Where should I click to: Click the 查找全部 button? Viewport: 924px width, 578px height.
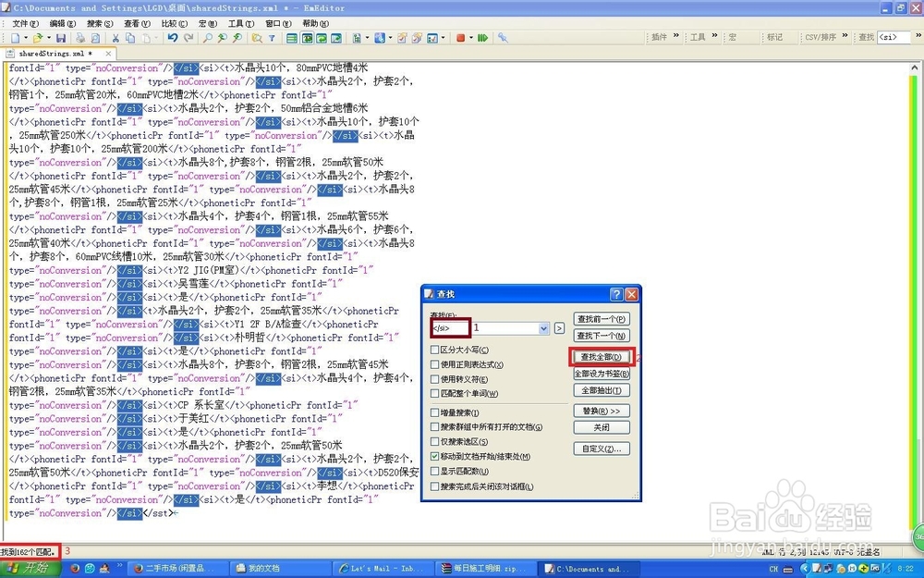click(x=602, y=357)
